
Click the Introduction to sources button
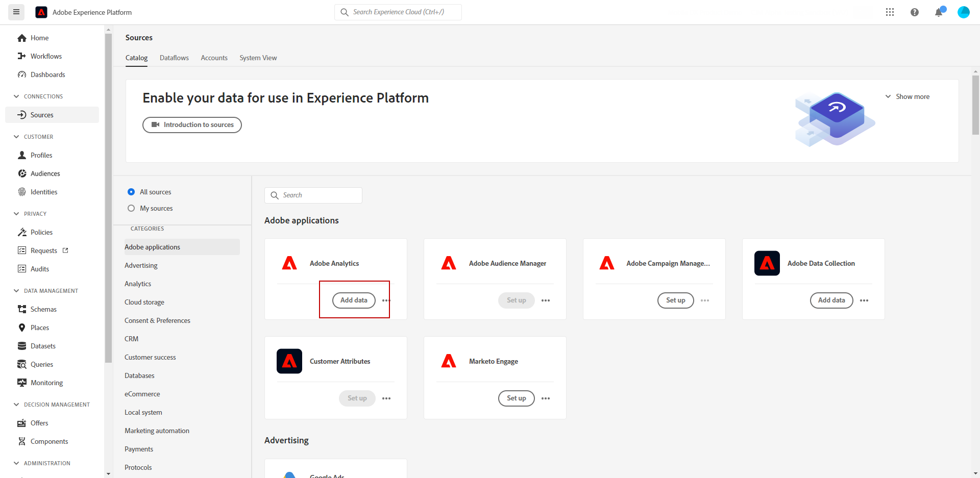point(192,125)
